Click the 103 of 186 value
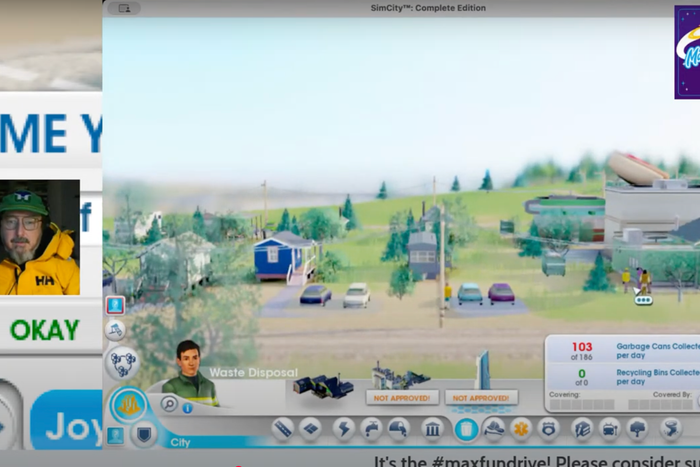 (x=582, y=351)
